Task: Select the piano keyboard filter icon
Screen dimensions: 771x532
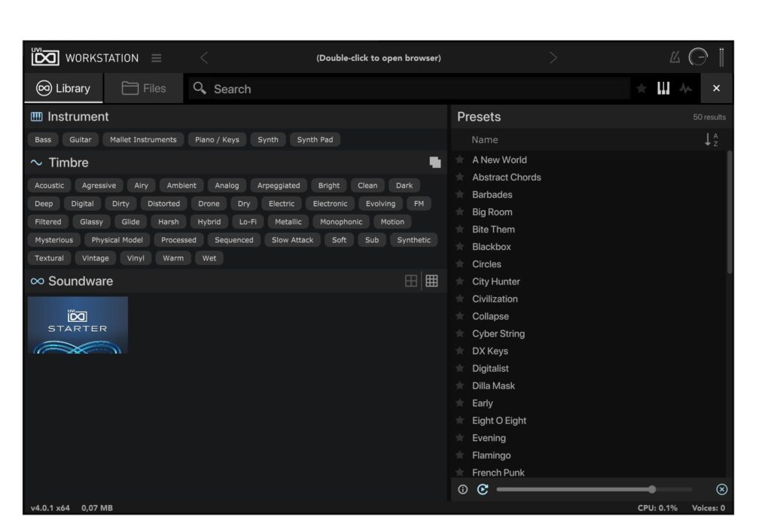Action: point(663,88)
